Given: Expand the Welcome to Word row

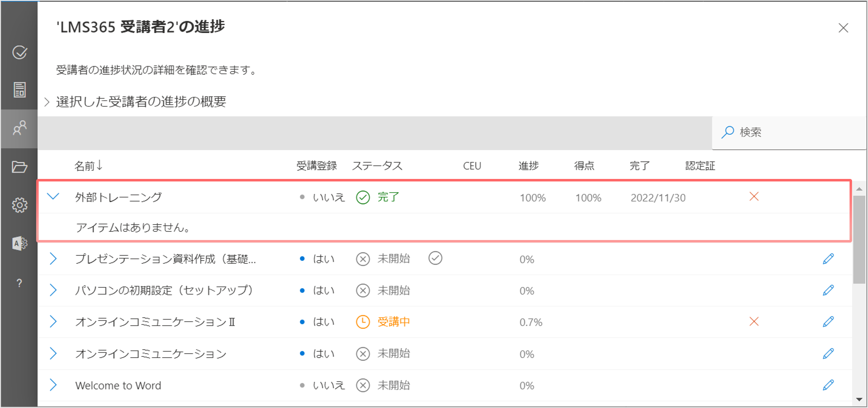Looking at the screenshot, I should point(53,385).
